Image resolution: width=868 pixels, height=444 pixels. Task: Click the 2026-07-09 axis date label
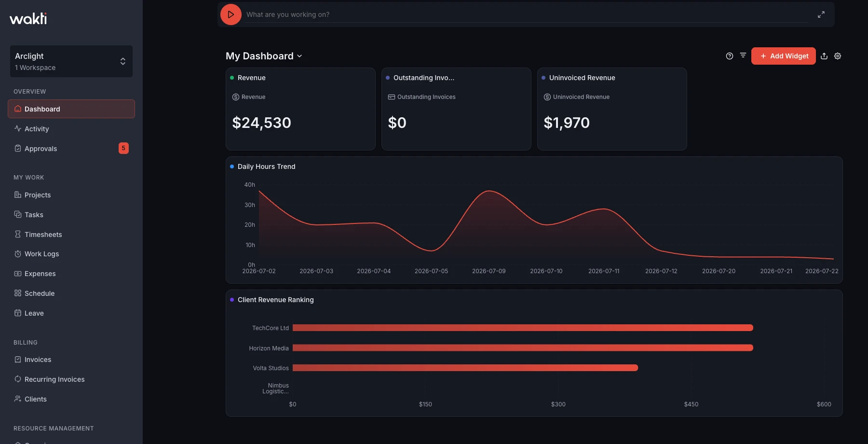[x=489, y=271]
